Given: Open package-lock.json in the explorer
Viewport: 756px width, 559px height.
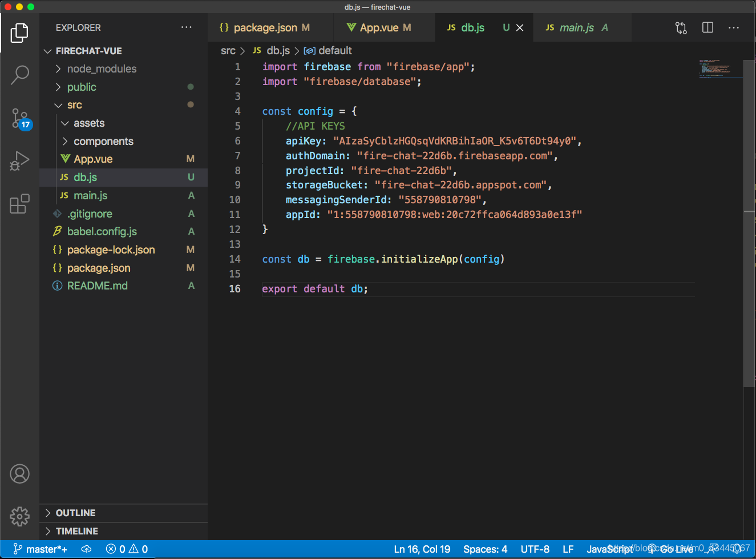Looking at the screenshot, I should pyautogui.click(x=123, y=250).
